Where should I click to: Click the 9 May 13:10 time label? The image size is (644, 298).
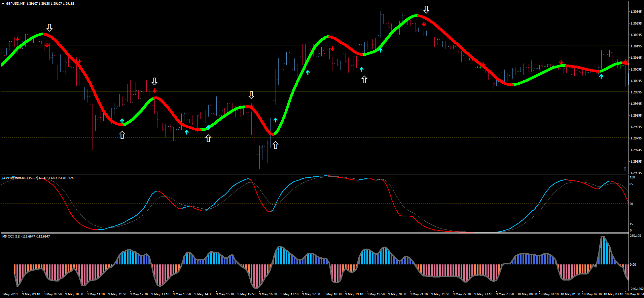[x=160, y=294]
